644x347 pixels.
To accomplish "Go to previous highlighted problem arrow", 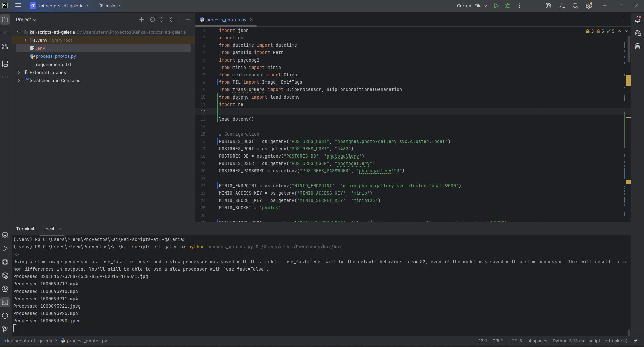I will pos(619,31).
